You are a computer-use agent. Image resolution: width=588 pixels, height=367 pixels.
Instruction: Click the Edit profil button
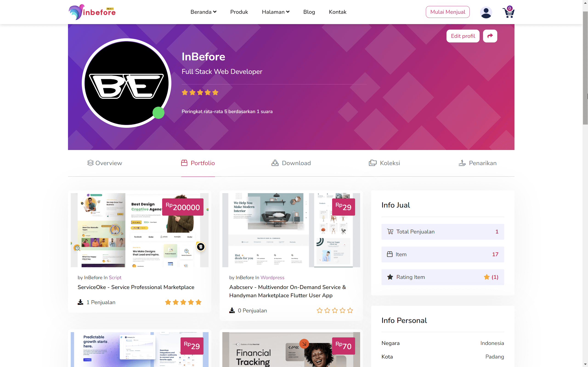463,36
